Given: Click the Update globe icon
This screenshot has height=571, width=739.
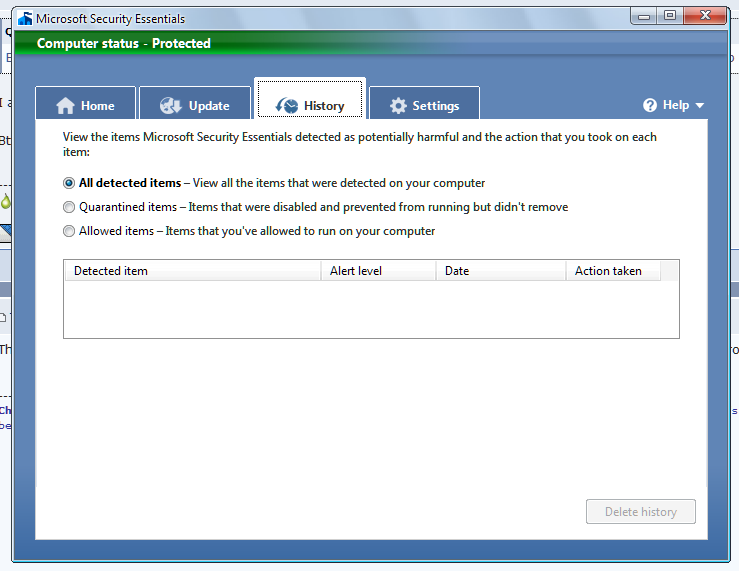Looking at the screenshot, I should [171, 106].
